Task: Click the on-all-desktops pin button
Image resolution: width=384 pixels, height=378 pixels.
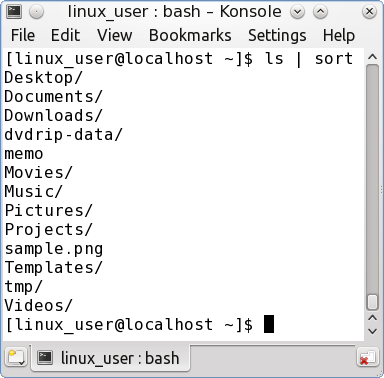Action: [36, 12]
